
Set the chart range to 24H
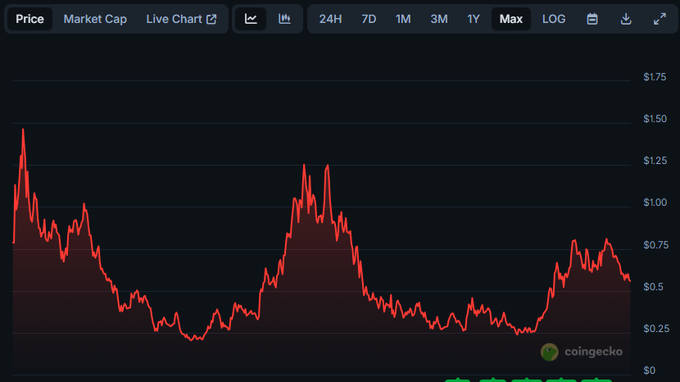tap(330, 19)
